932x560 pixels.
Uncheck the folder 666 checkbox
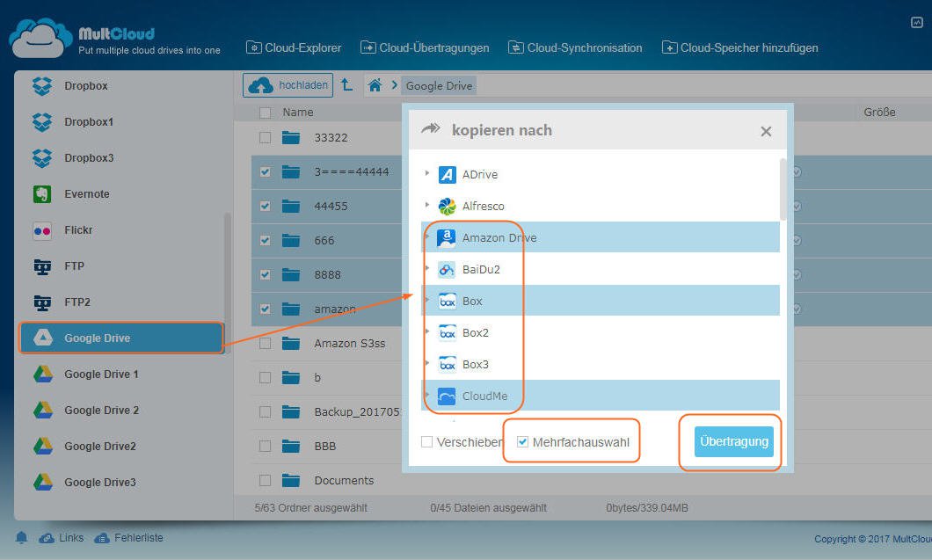tap(266, 240)
